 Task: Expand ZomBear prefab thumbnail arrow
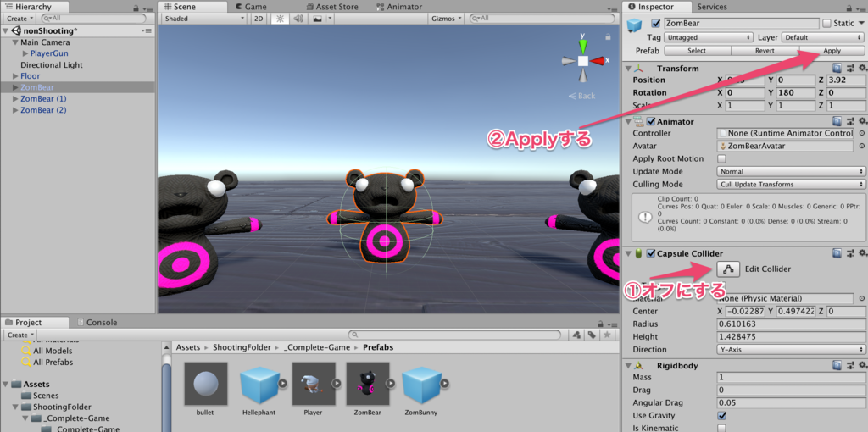(391, 383)
